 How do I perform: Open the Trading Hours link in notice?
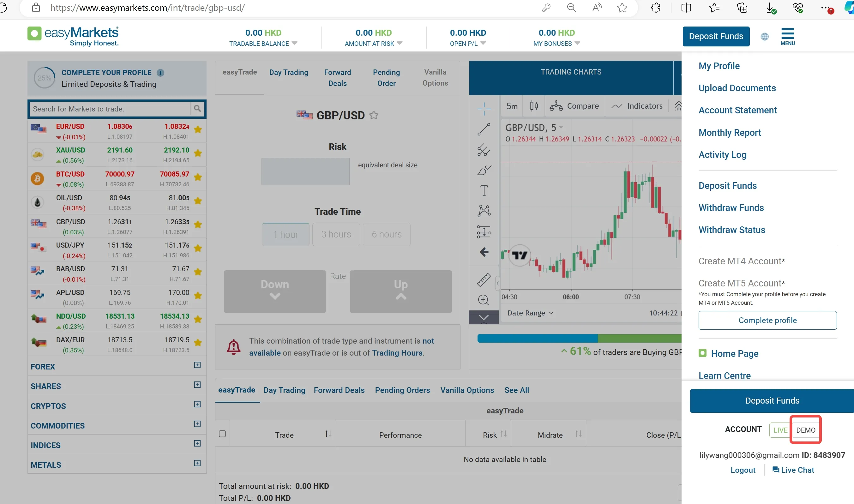(x=397, y=353)
